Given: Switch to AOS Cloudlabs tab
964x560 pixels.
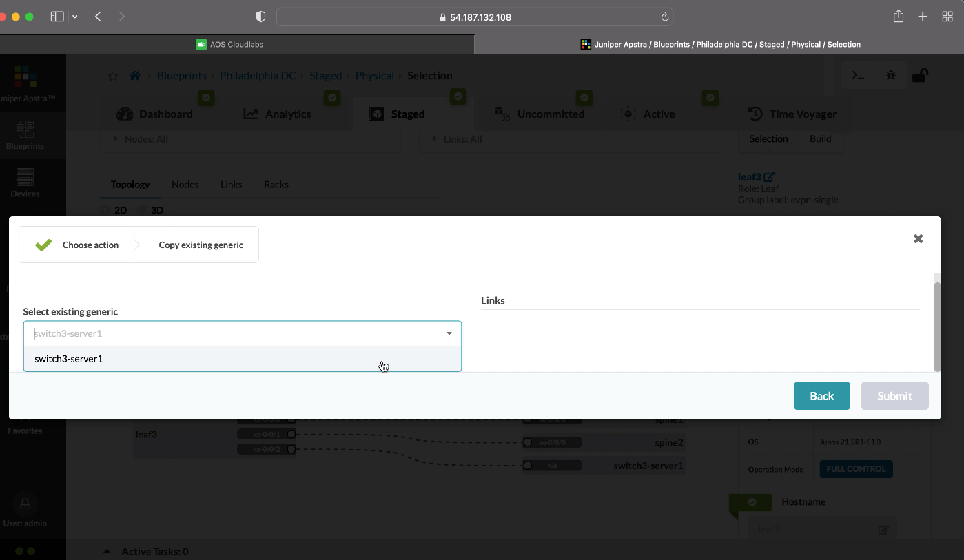Looking at the screenshot, I should coord(236,44).
